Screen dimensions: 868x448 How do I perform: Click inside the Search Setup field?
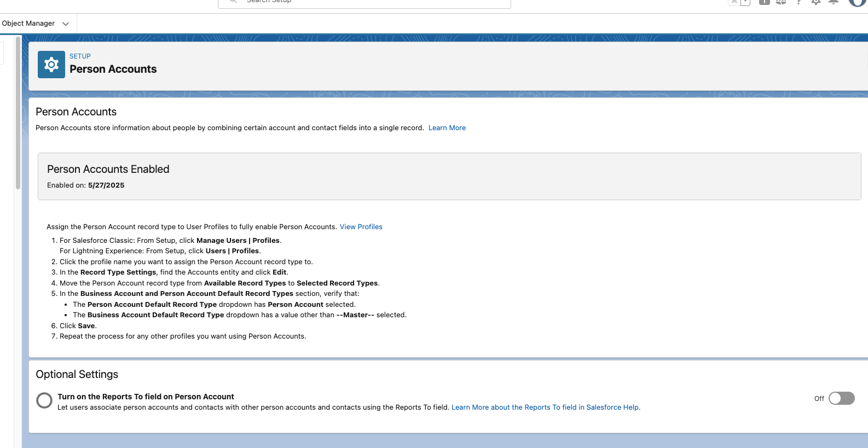point(364,3)
